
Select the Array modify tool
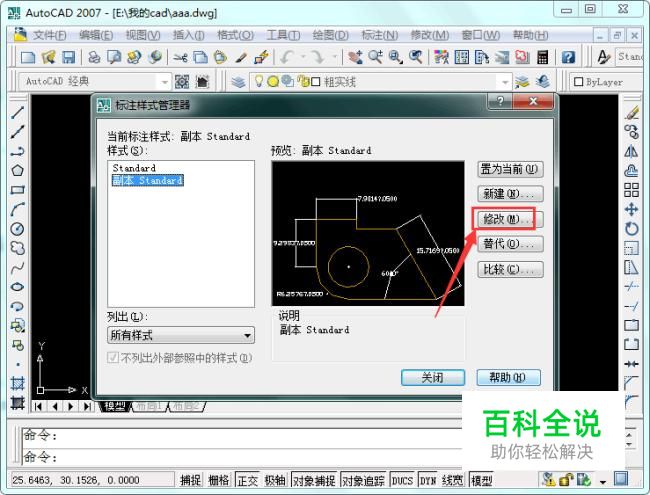coord(631,190)
